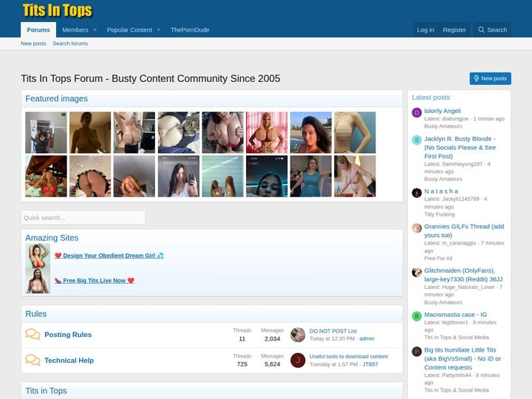Expand the Members dropdown arrow
The image size is (532, 399).
coord(95,30)
